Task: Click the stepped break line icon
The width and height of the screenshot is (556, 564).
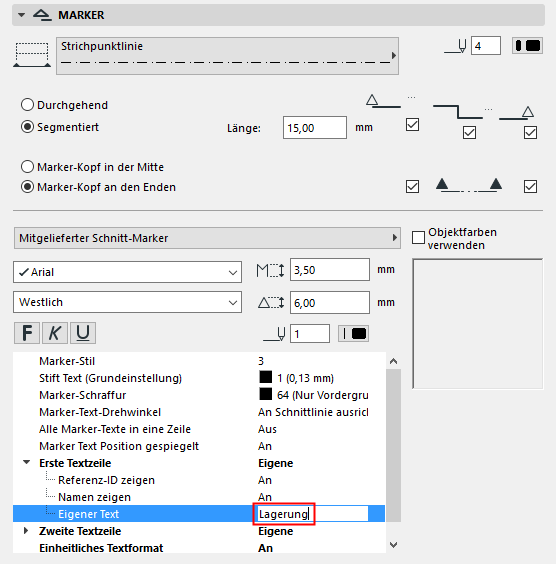Action: tap(458, 112)
